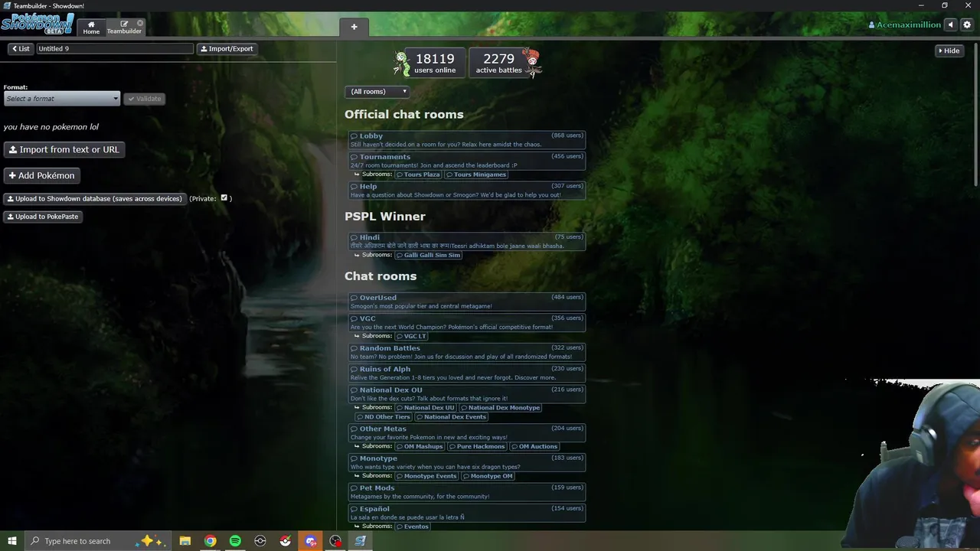Screen dimensions: 980x551
Task: Hide the room list panel
Action: tap(949, 51)
